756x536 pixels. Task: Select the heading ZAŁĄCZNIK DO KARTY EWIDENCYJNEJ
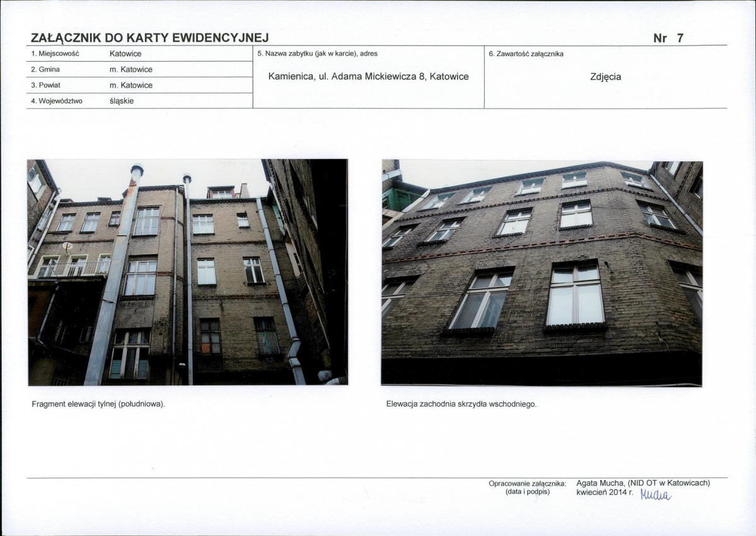pos(149,38)
